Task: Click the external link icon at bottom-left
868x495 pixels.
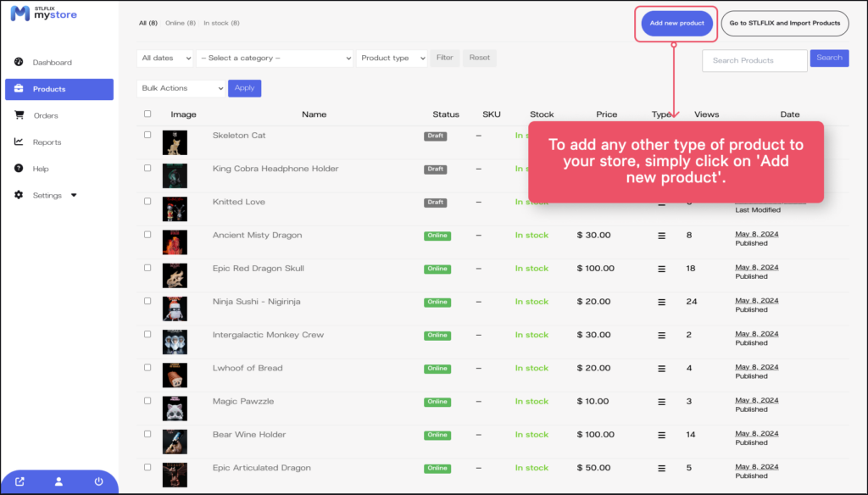Action: click(19, 481)
